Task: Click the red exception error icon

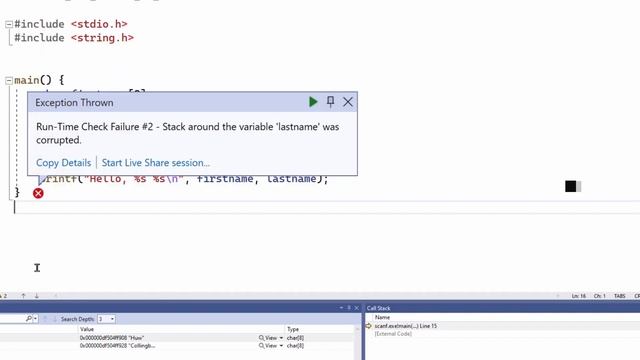Action: [38, 193]
